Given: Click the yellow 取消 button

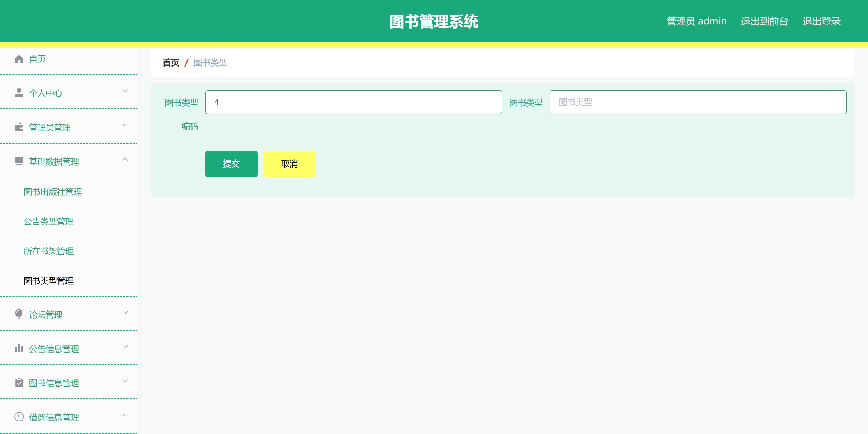Looking at the screenshot, I should (290, 164).
